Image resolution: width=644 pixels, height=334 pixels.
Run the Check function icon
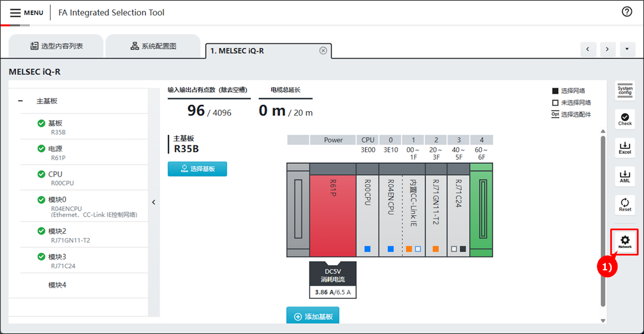pos(625,119)
